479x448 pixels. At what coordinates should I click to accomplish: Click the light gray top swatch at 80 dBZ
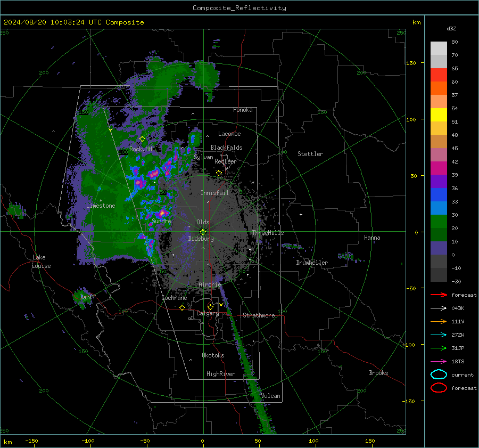[x=439, y=48]
